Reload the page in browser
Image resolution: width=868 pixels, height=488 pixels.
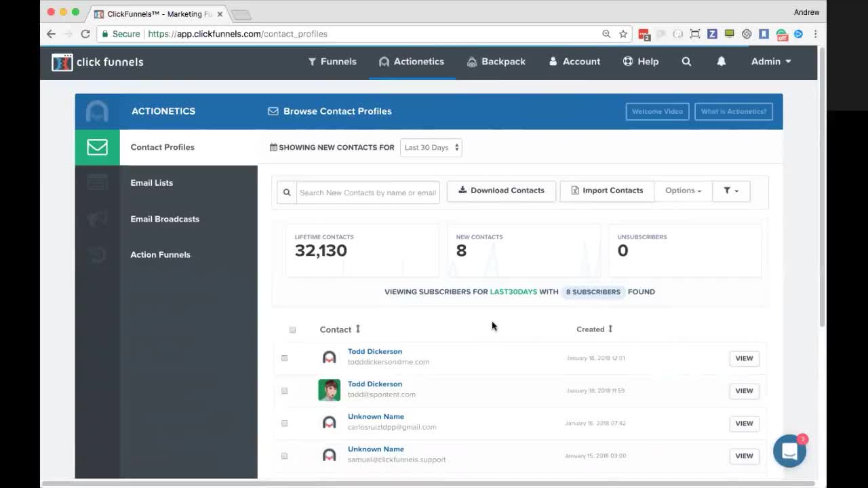[85, 34]
